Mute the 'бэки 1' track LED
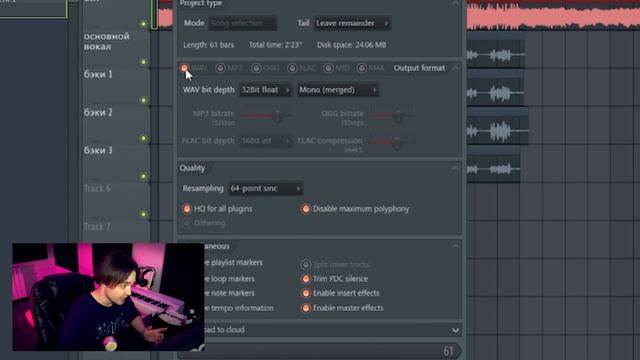640x360 pixels. click(143, 100)
